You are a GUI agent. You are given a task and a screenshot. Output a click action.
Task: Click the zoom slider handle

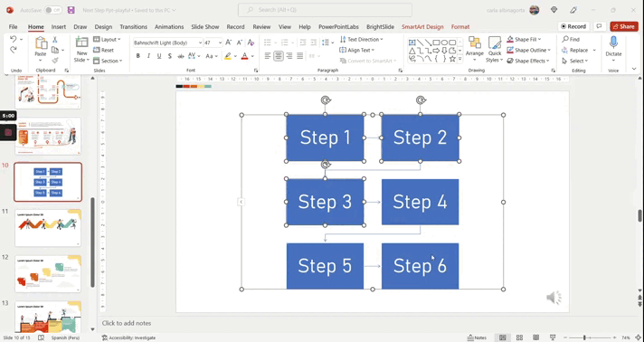584,337
